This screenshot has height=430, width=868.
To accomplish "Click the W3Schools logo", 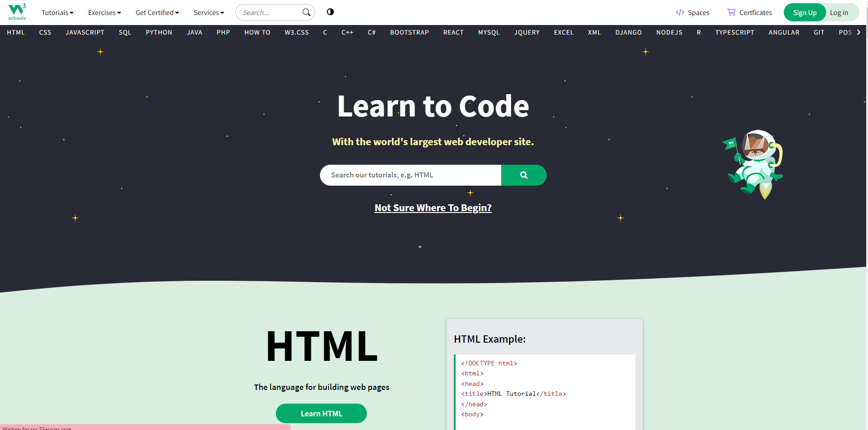I will click(x=17, y=11).
